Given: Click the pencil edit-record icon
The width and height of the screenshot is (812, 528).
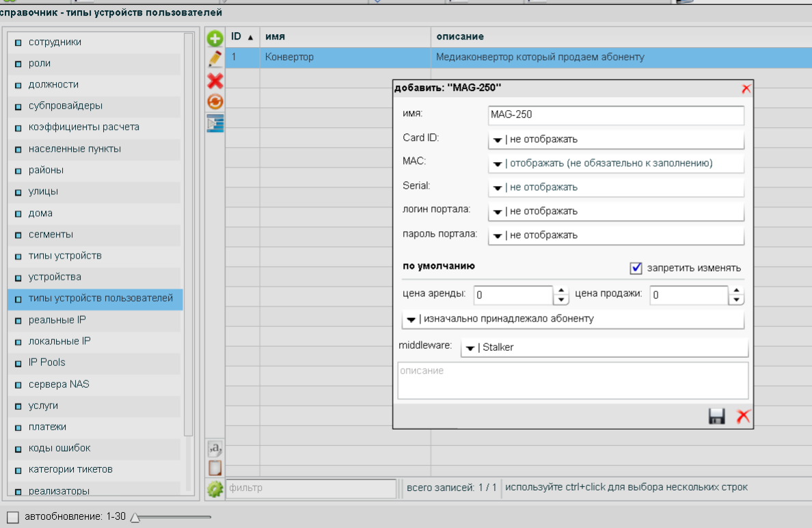Looking at the screenshot, I should 215,60.
